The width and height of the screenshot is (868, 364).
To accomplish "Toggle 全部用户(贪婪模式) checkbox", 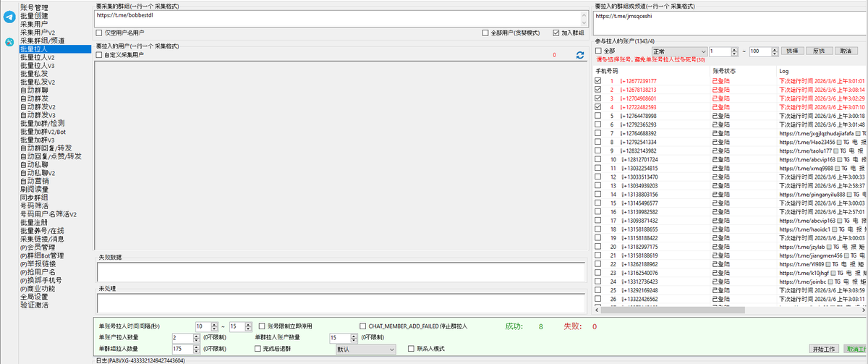I will point(485,33).
